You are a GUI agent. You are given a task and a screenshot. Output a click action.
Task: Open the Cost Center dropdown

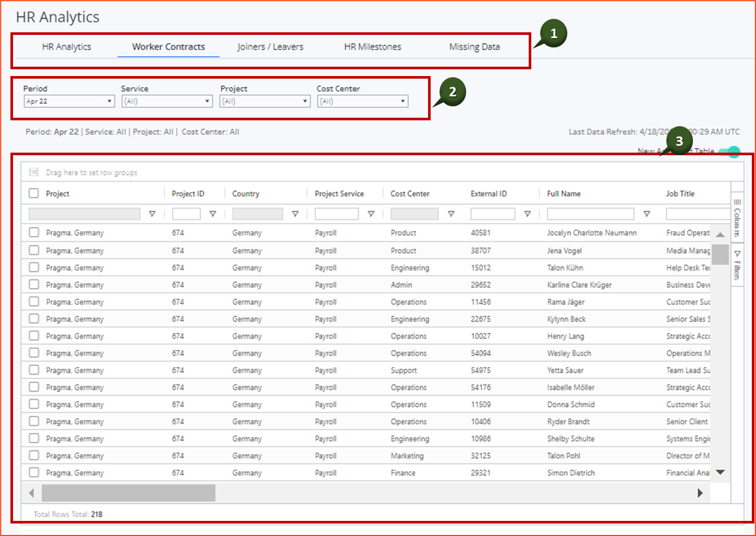[363, 101]
